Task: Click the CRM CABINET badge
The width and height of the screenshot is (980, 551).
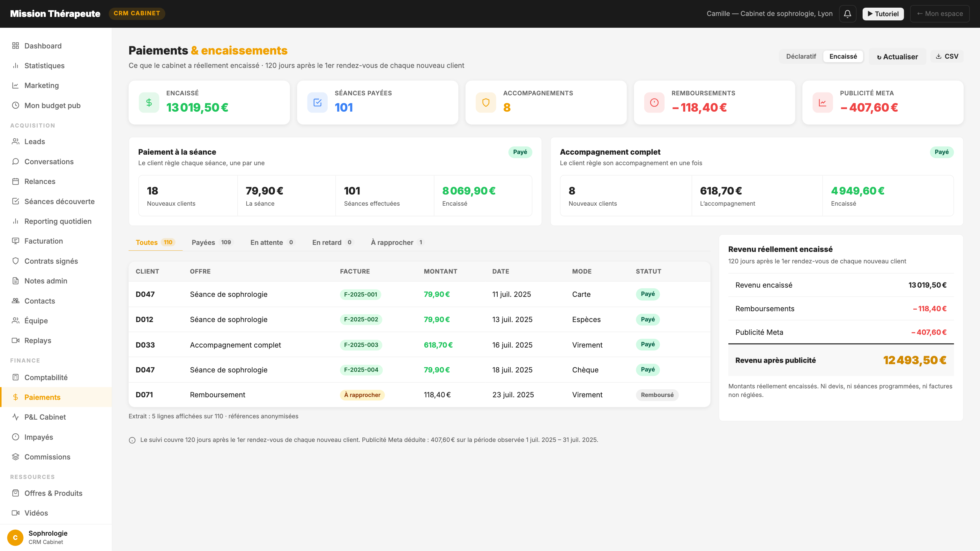Action: click(x=137, y=13)
